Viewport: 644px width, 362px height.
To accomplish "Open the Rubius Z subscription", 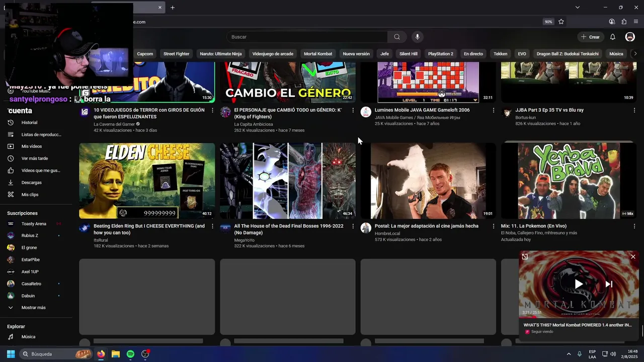I will click(36, 235).
